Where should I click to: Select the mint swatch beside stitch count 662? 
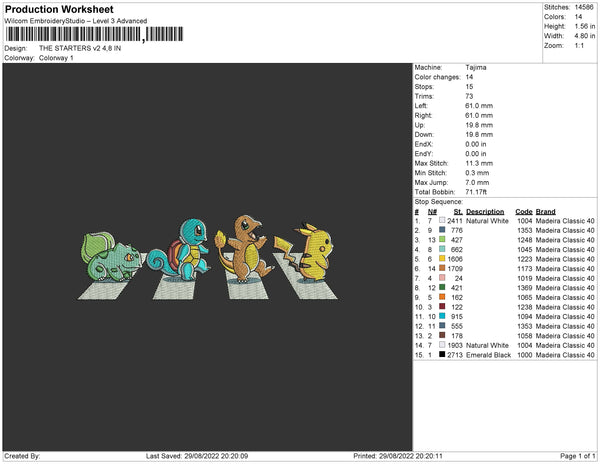click(x=442, y=249)
